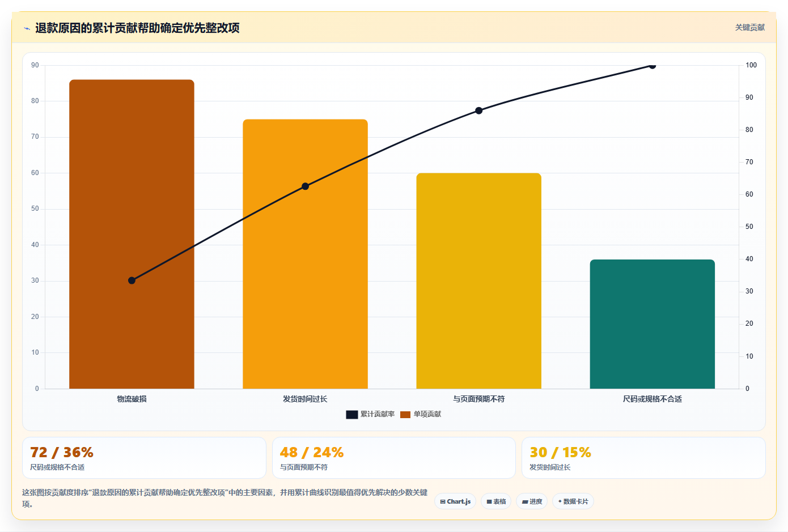Toggle the 累计贡献率 legend swatch
The width and height of the screenshot is (788, 532).
click(351, 415)
